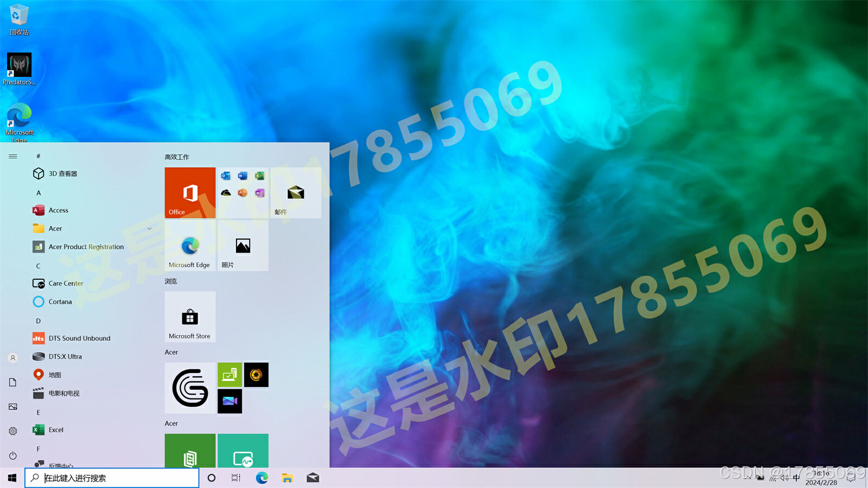Image resolution: width=868 pixels, height=488 pixels.
Task: Launch Edge from the taskbar
Action: tap(262, 478)
